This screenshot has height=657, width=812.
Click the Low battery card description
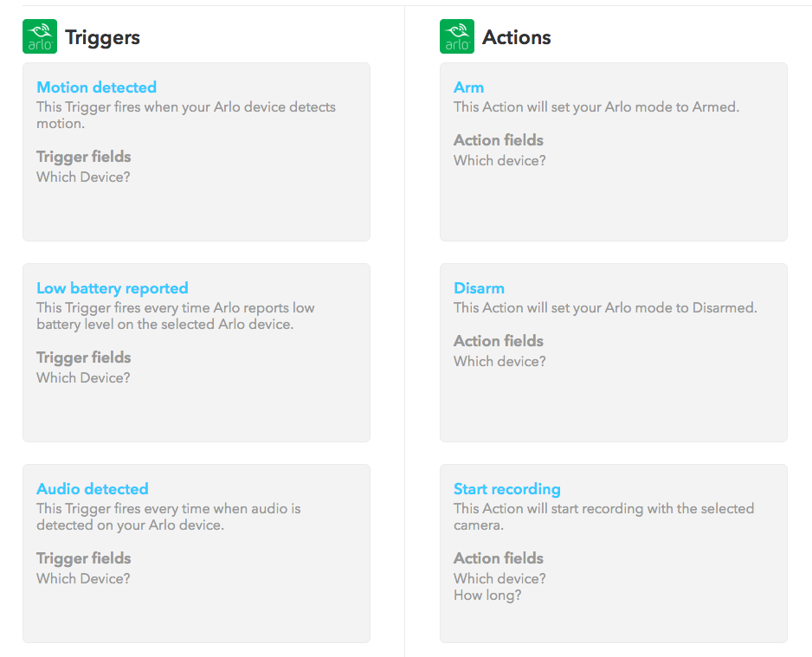pyautogui.click(x=176, y=316)
